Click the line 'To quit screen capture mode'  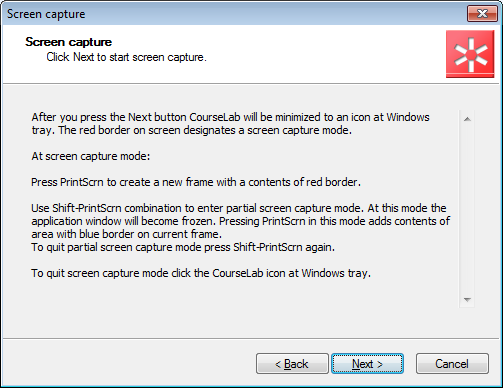[201, 273]
